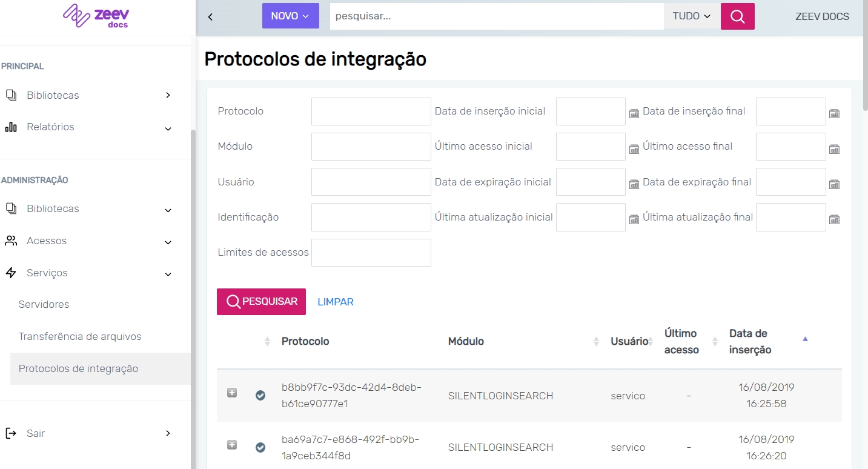The image size is (868, 469).
Task: Select Servidores in the Serviços menu
Action: point(44,304)
